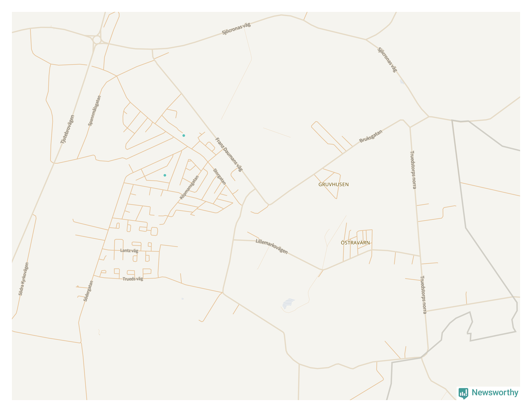The width and height of the screenshot is (532, 412).
Task: Click the Franz Daumans väg label
Action: [x=229, y=154]
